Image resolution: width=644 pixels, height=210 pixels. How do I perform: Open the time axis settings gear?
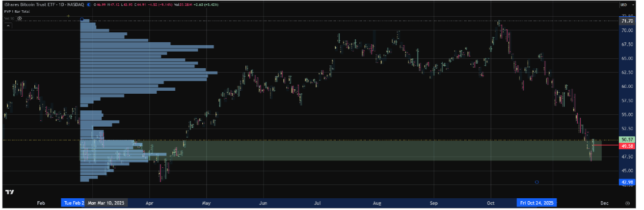pyautogui.click(x=627, y=203)
